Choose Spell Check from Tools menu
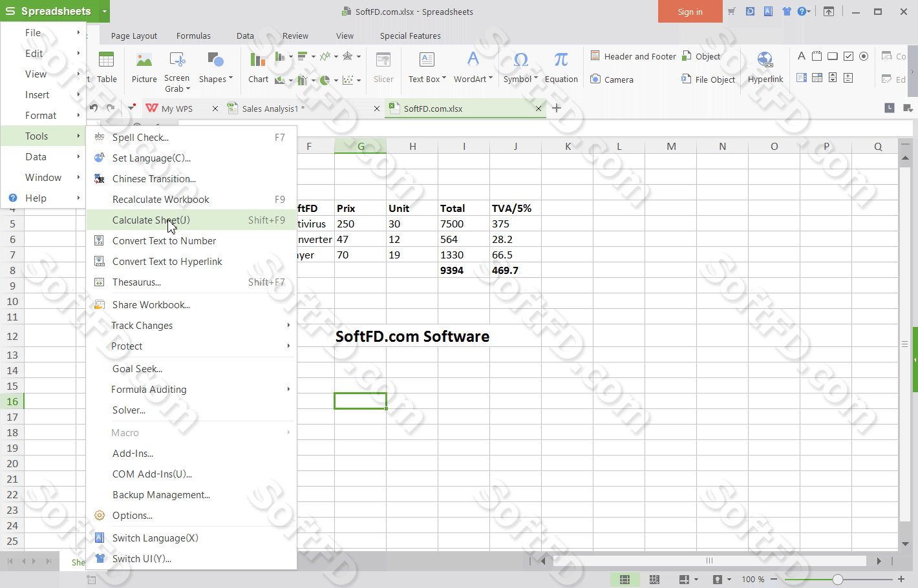 (191, 137)
